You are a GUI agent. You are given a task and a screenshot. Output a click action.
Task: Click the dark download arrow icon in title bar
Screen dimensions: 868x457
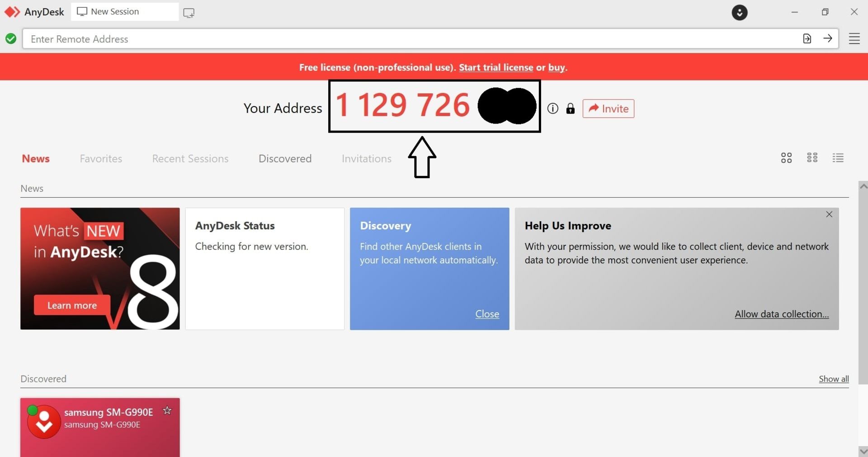740,12
